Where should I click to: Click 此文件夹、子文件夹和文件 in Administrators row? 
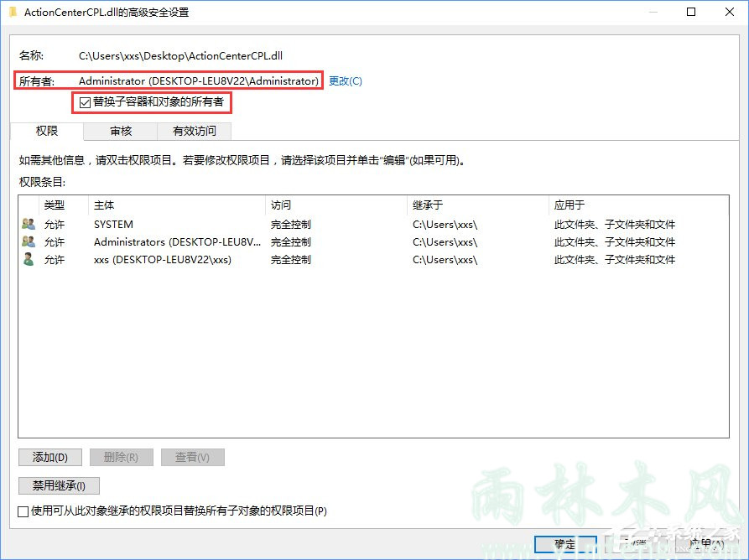tap(615, 242)
